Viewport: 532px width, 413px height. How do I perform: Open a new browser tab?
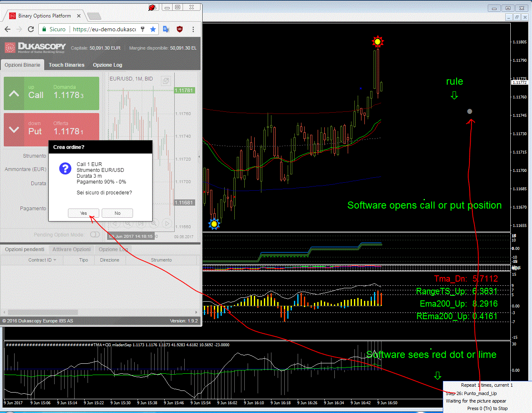tap(94, 16)
